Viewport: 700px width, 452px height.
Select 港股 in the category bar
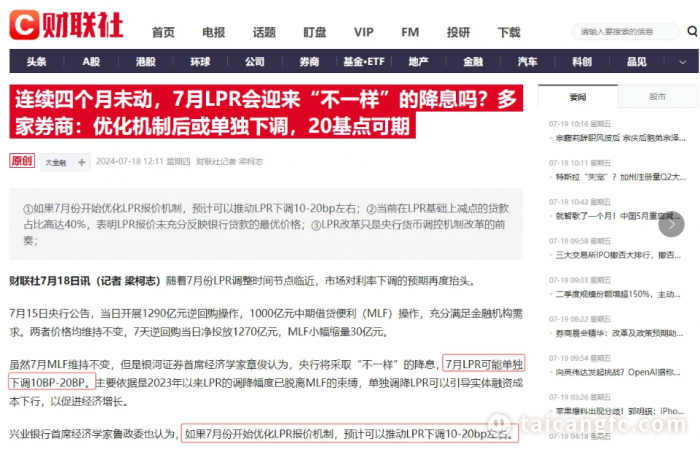[146, 62]
